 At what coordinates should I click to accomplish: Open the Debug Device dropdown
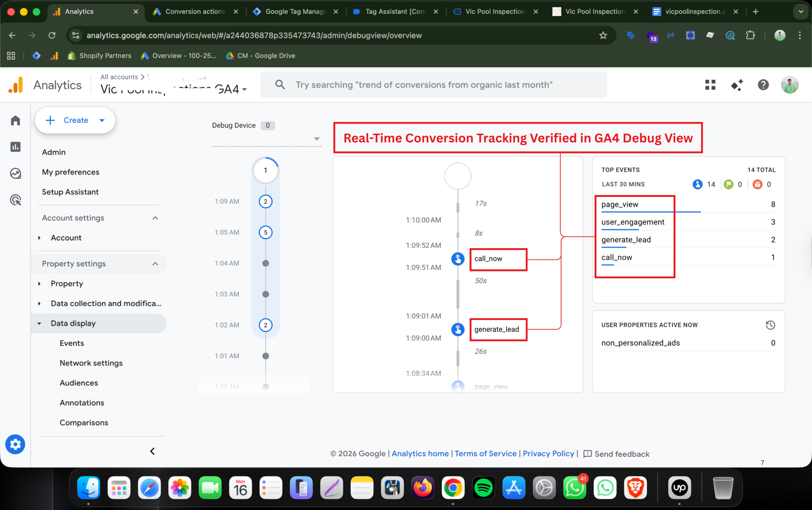click(316, 139)
